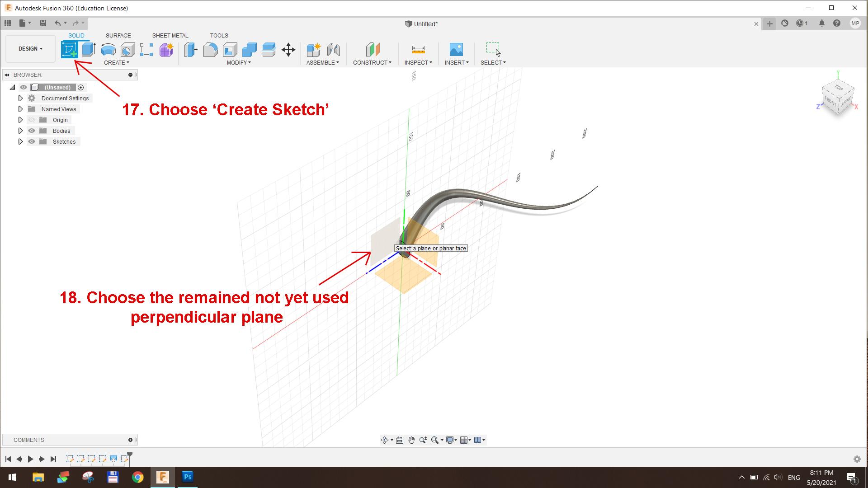Switch to the SURFACE tab
868x488 pixels.
[x=118, y=35]
